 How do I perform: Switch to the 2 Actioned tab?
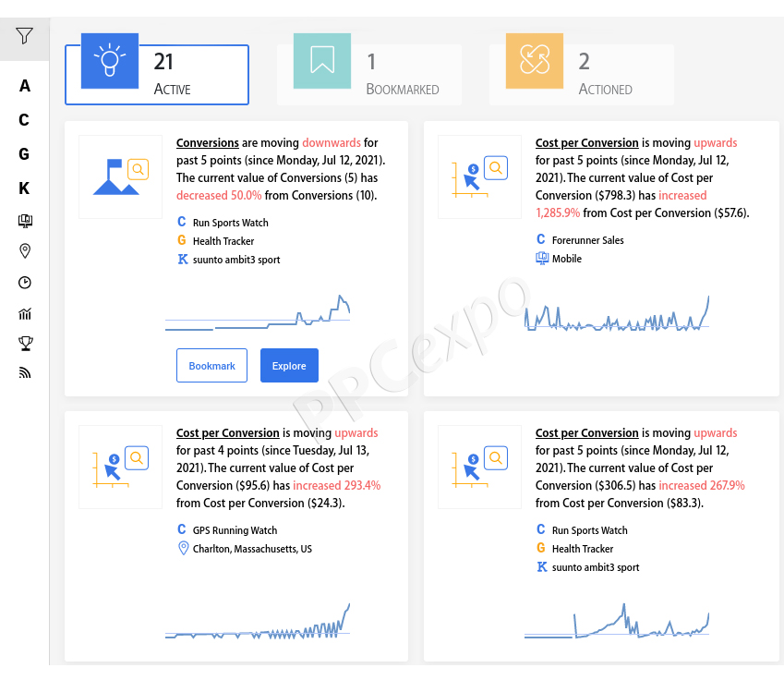582,75
